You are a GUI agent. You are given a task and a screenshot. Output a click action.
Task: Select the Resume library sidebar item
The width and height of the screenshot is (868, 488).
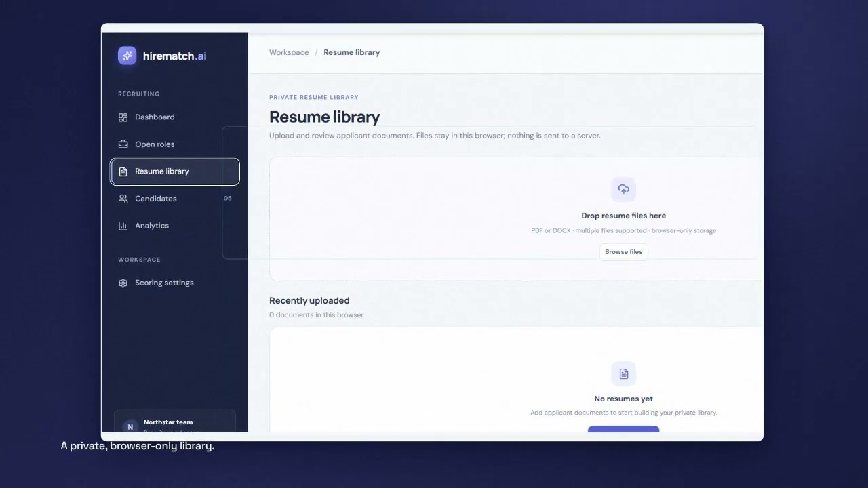pyautogui.click(x=174, y=171)
